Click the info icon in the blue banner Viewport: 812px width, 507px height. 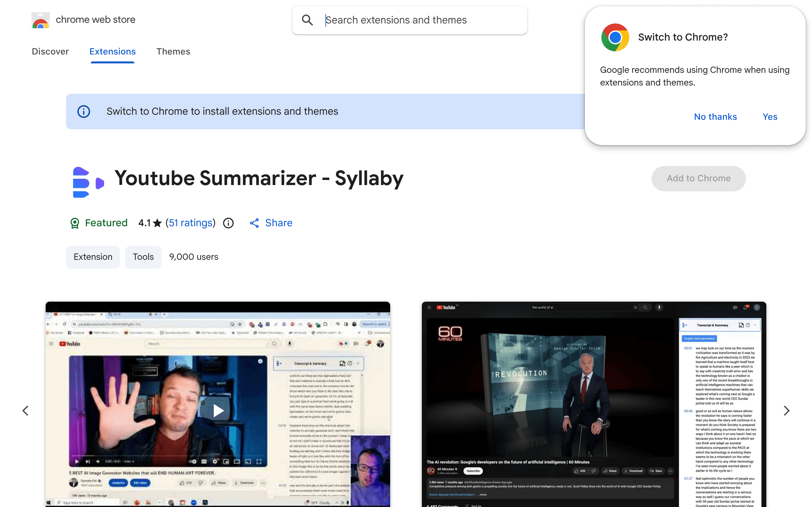(83, 111)
